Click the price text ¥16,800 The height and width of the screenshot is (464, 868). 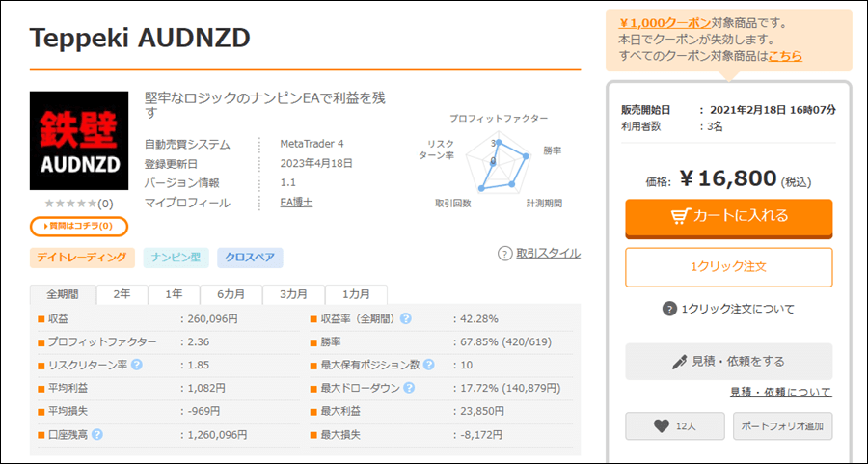coord(728,178)
